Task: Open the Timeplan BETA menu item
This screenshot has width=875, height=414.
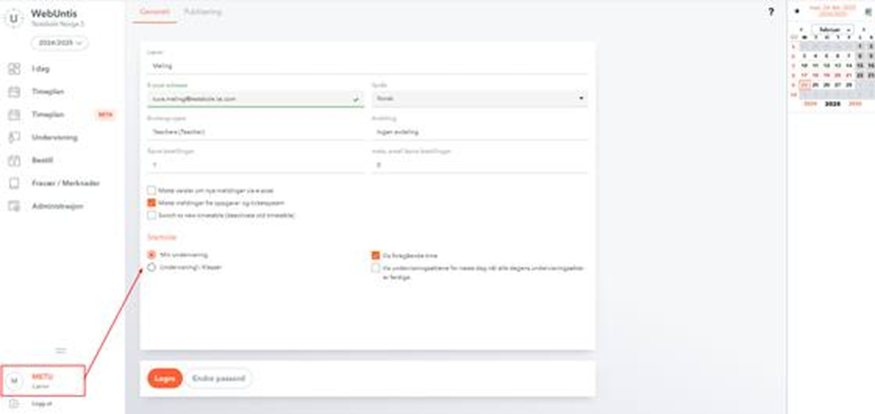Action: click(50, 114)
